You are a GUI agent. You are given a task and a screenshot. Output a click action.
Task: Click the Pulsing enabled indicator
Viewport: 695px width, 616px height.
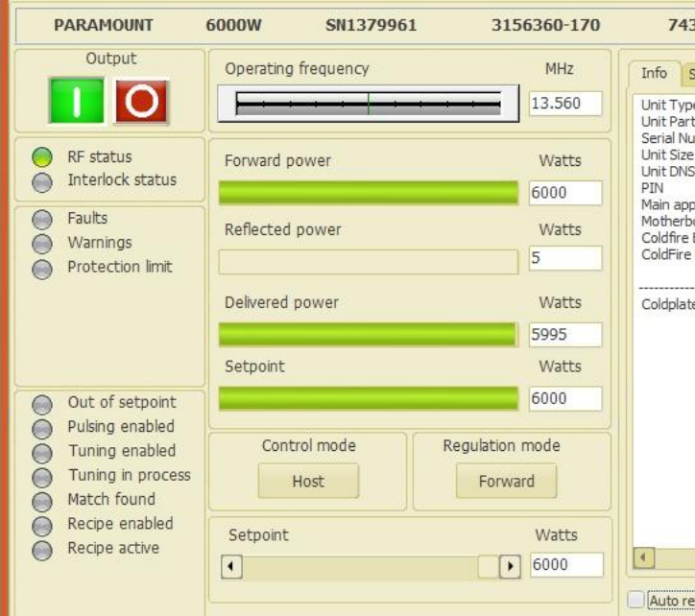(x=42, y=428)
